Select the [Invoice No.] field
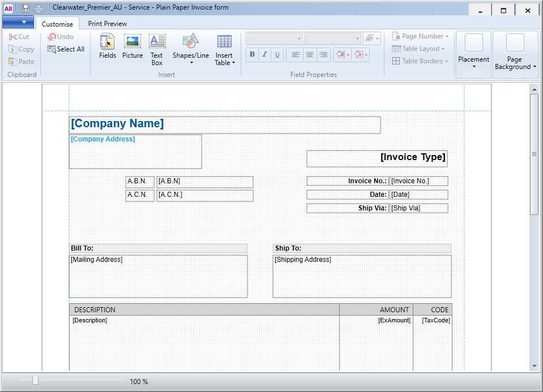The image size is (543, 392). pyautogui.click(x=418, y=181)
